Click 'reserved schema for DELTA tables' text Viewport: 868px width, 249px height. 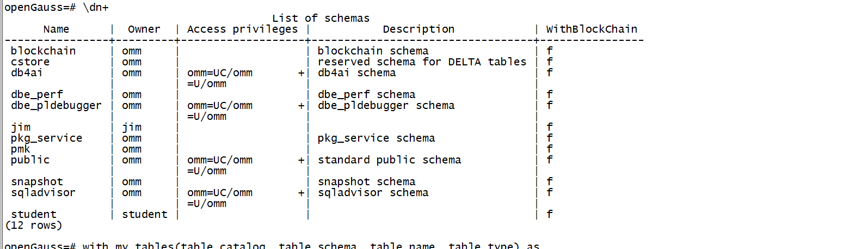tap(422, 62)
